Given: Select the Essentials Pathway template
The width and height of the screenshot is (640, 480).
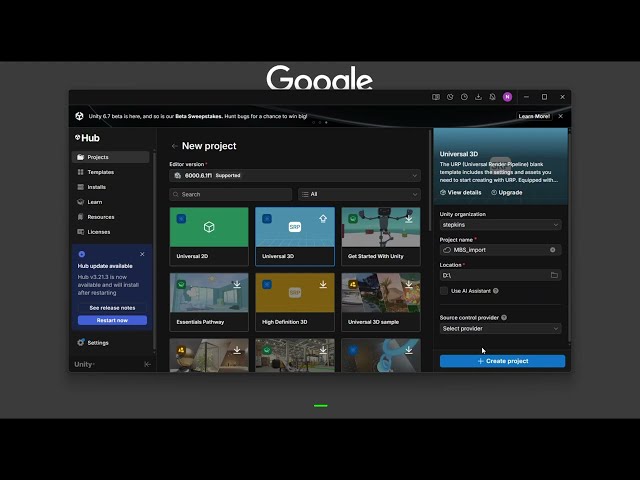Looking at the screenshot, I should click(x=209, y=302).
